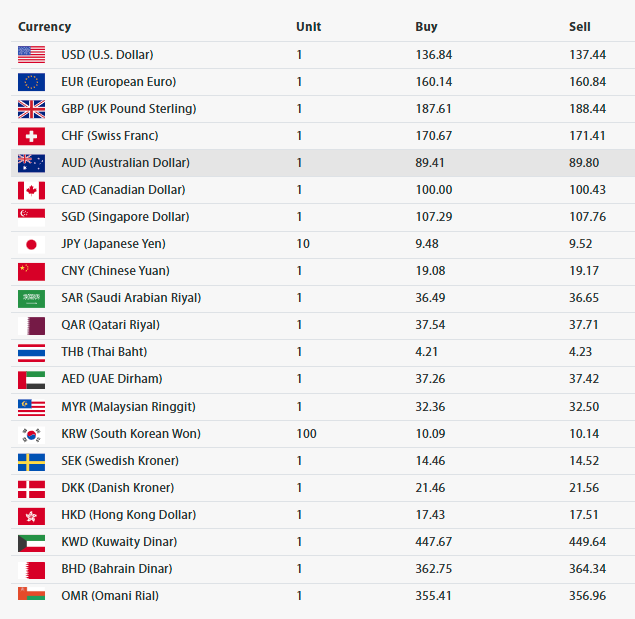Click the KWD sell rate 449.64
Viewport: 635px width, 619px height.
[x=587, y=542]
